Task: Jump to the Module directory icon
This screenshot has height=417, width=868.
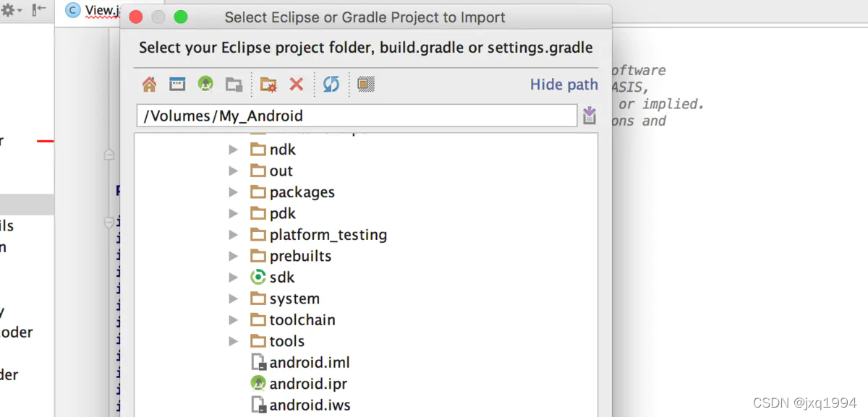Action: [x=234, y=85]
